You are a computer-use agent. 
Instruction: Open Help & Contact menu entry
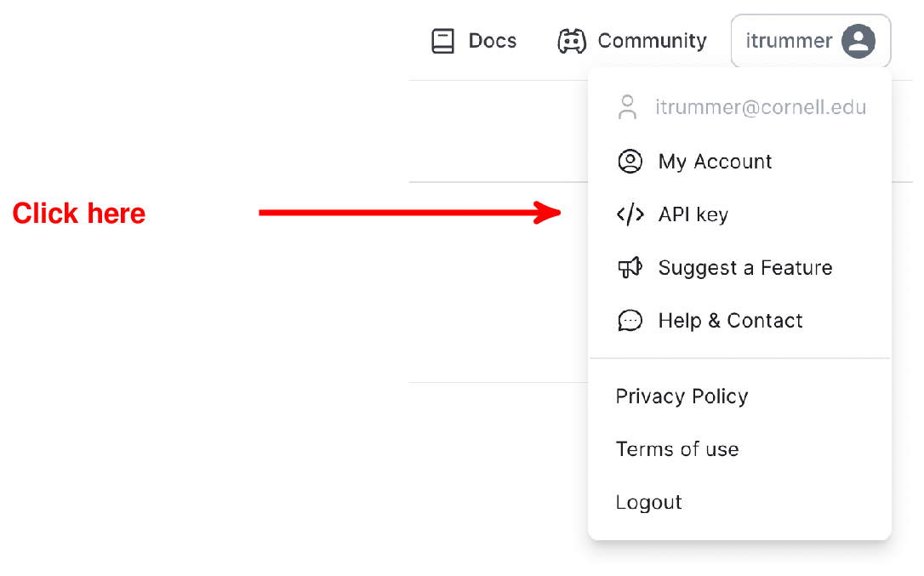(739, 321)
